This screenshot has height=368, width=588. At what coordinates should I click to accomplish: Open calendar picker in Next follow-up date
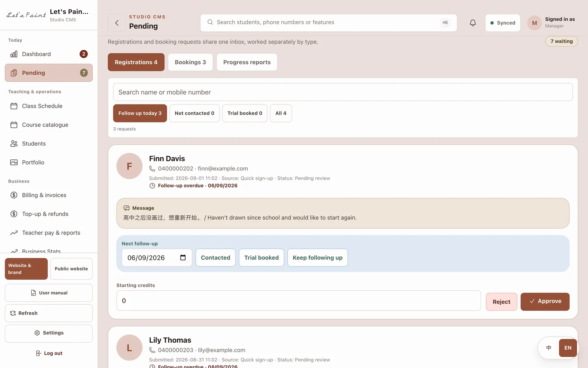click(x=183, y=258)
